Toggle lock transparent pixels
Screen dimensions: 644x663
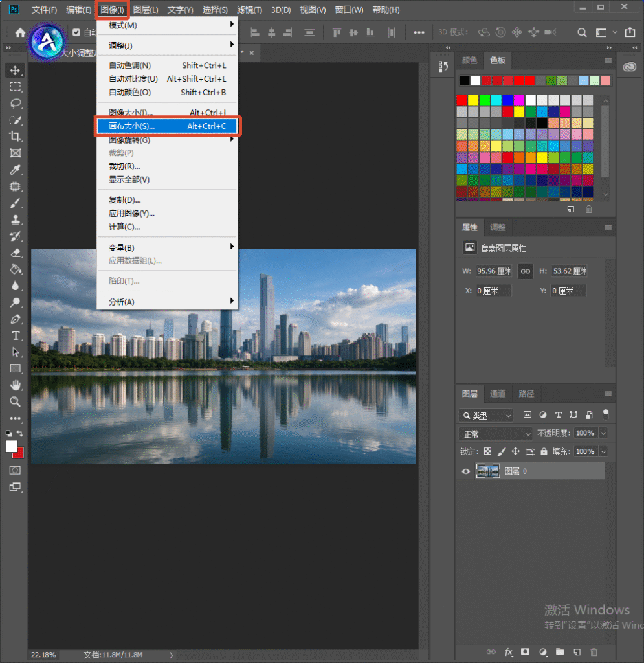click(x=487, y=451)
